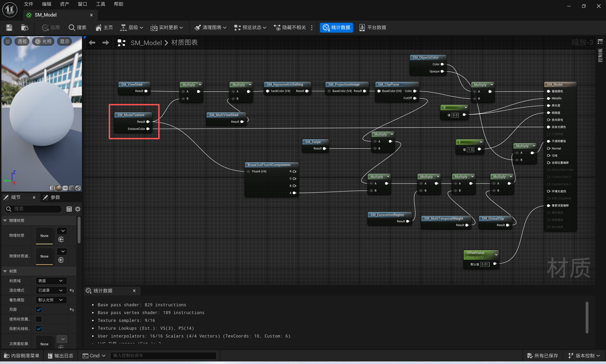Click the browse-to-asset icon in toolbar
The width and height of the screenshot is (606, 364).
coord(25,27)
